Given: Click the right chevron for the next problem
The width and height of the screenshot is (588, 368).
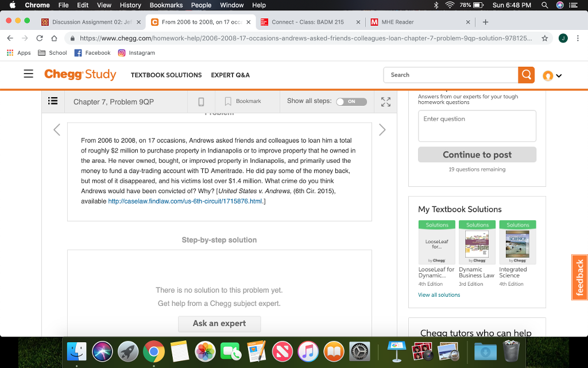Looking at the screenshot, I should (x=382, y=129).
